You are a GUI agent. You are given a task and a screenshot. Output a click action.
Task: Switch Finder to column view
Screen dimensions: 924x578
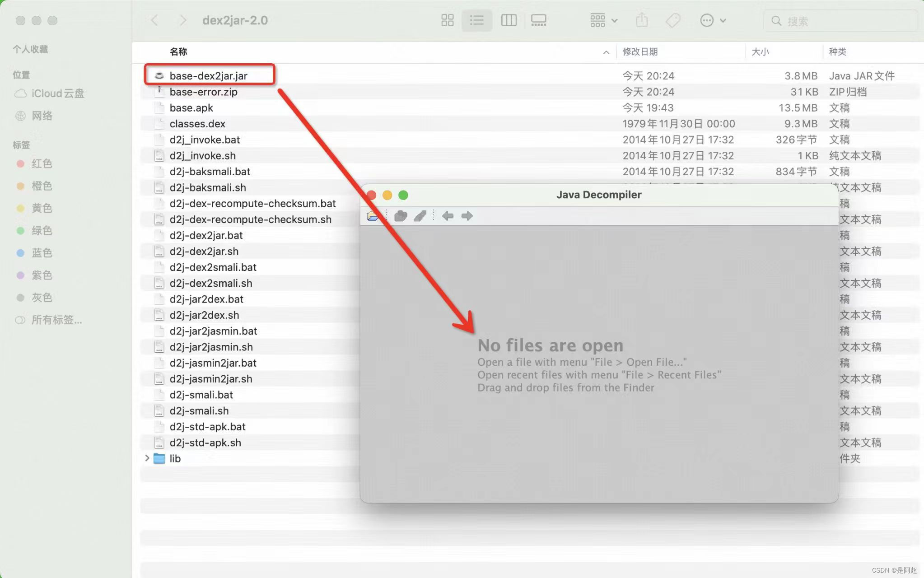pyautogui.click(x=509, y=20)
